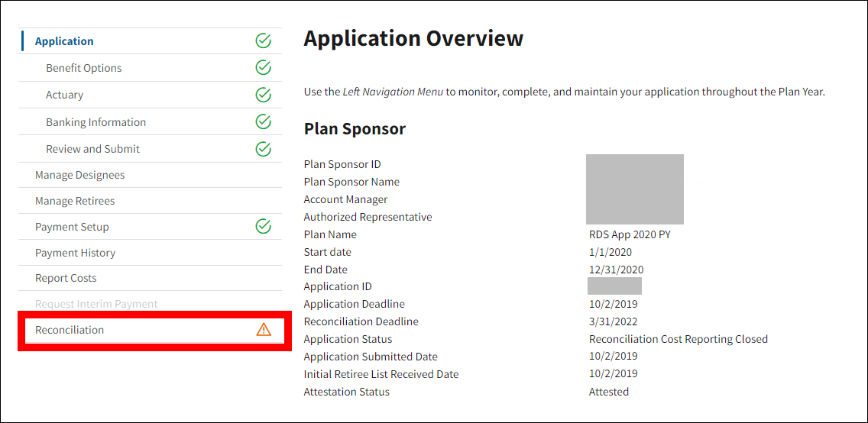This screenshot has width=868, height=423.
Task: Click the green checkmark beside Application
Action: (x=263, y=41)
